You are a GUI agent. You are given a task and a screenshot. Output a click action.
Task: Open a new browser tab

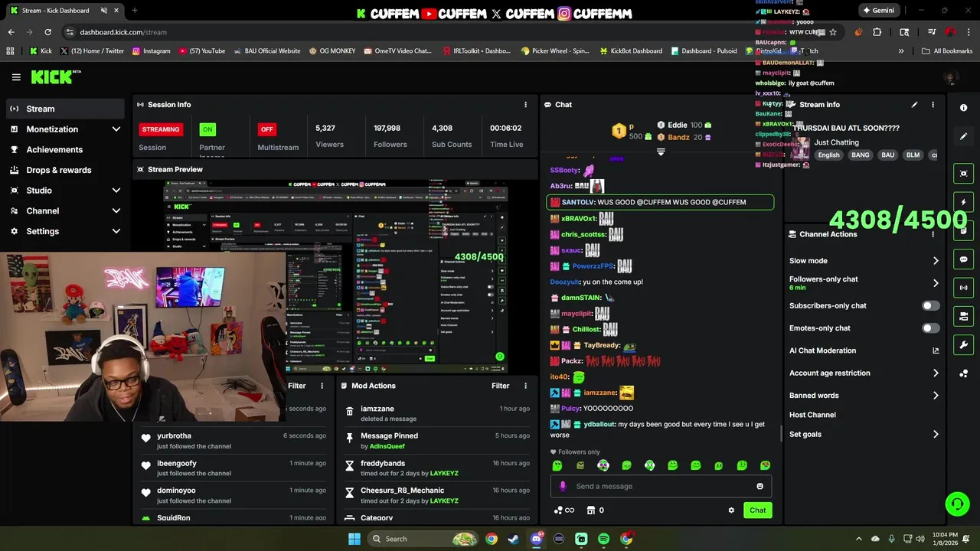point(134,11)
